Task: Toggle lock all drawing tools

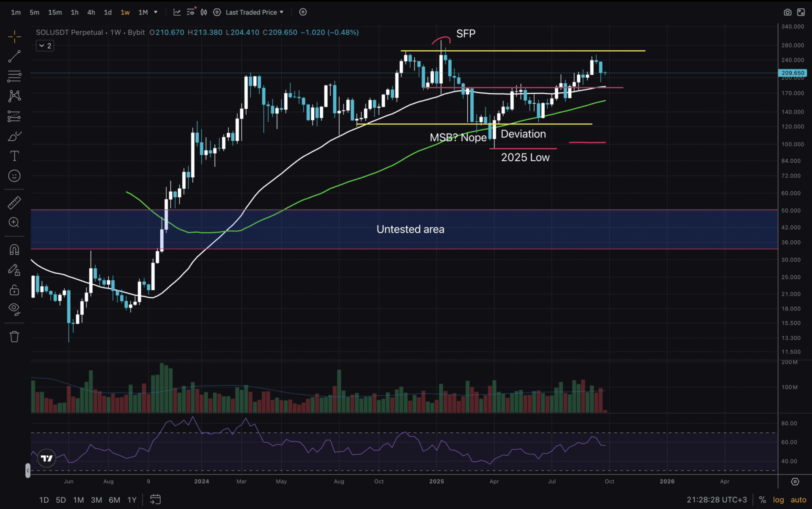Action: [x=14, y=290]
